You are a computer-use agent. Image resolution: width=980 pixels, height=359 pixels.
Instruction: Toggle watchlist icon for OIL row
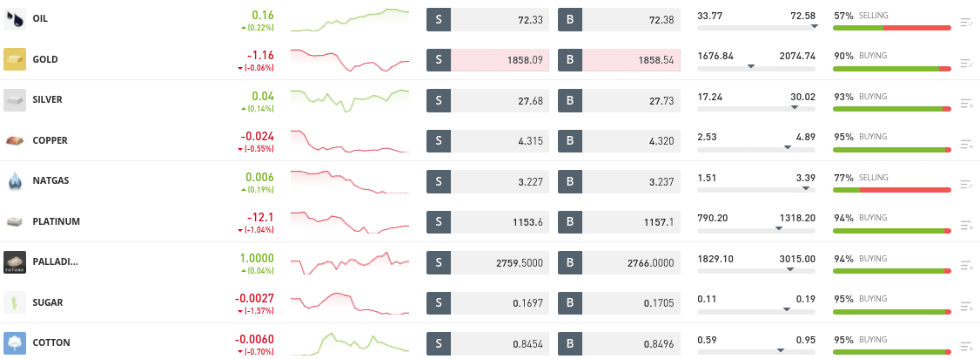pyautogui.click(x=966, y=24)
